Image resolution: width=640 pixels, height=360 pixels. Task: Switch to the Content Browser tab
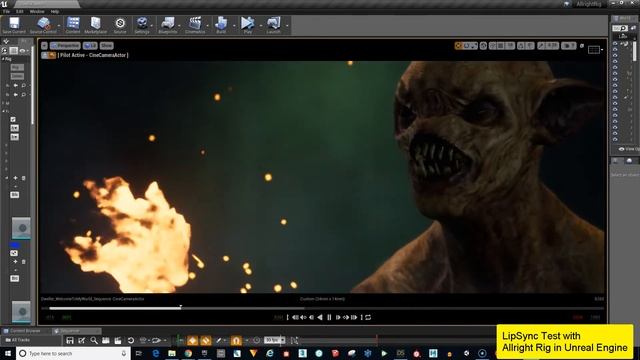[25, 331]
